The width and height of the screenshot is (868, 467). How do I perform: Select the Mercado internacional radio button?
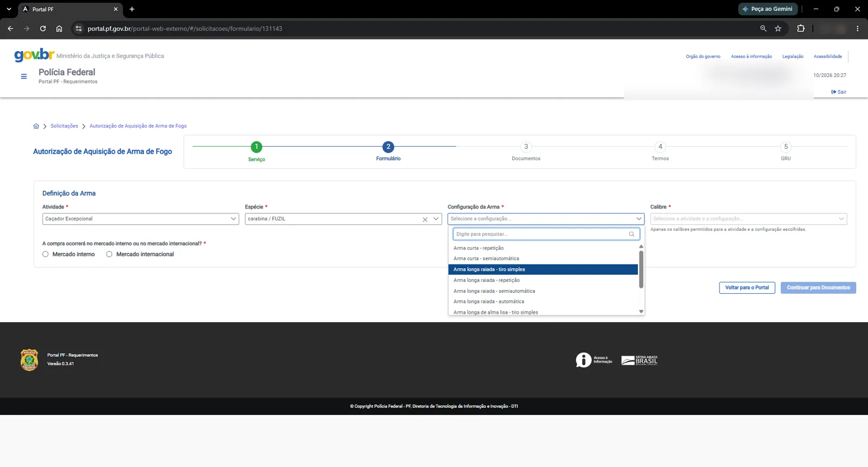(x=109, y=254)
